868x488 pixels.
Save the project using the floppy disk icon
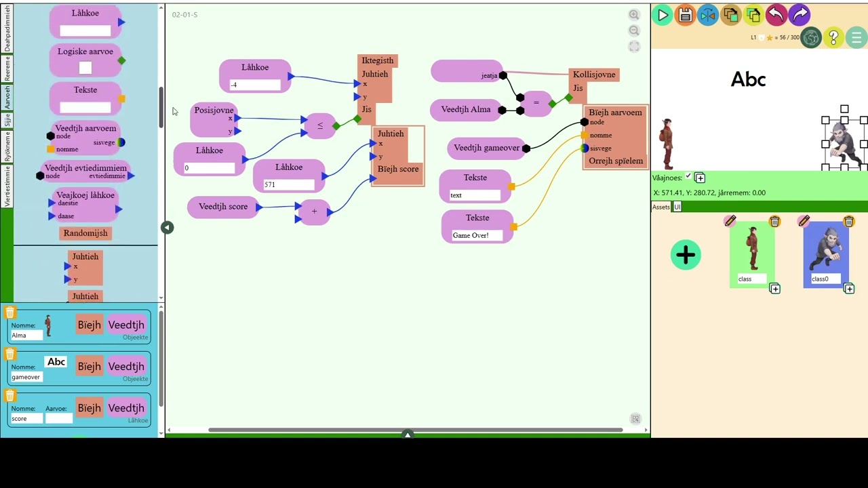coord(685,15)
